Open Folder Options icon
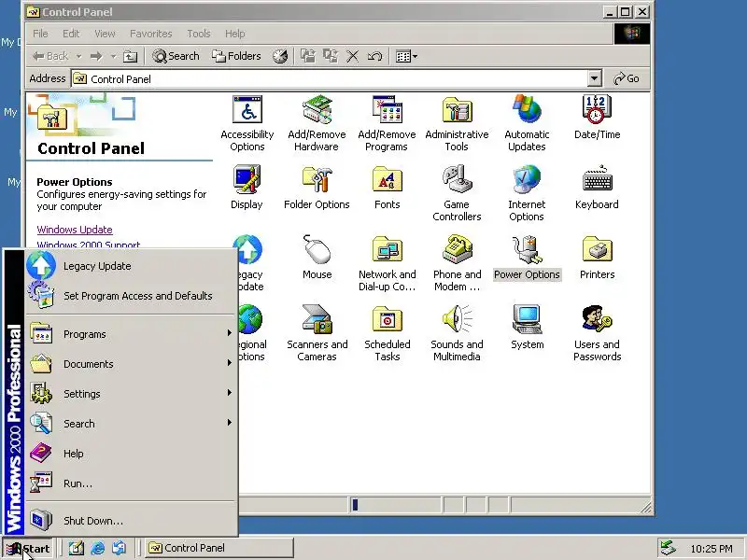The image size is (747, 560). pyautogui.click(x=317, y=188)
